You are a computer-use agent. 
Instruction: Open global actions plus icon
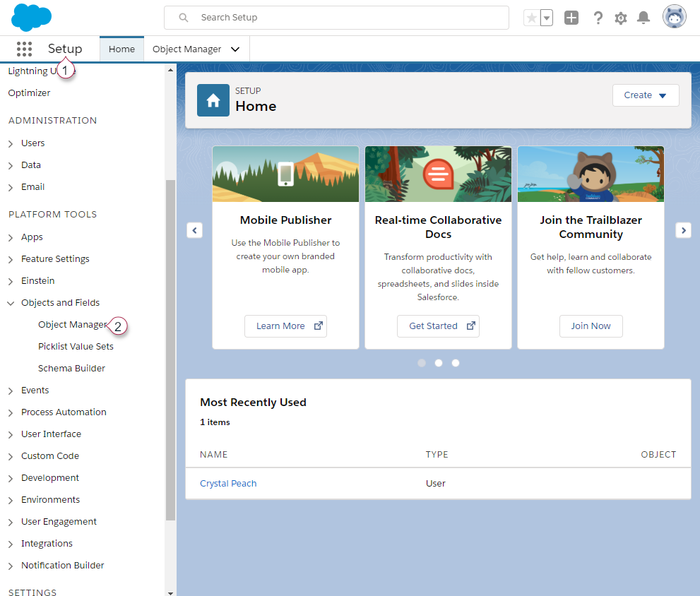click(x=571, y=18)
